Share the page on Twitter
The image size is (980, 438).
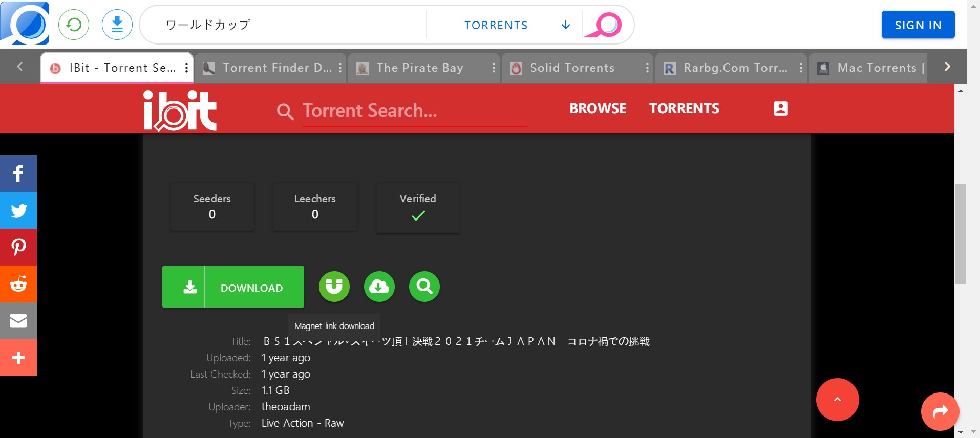click(18, 210)
